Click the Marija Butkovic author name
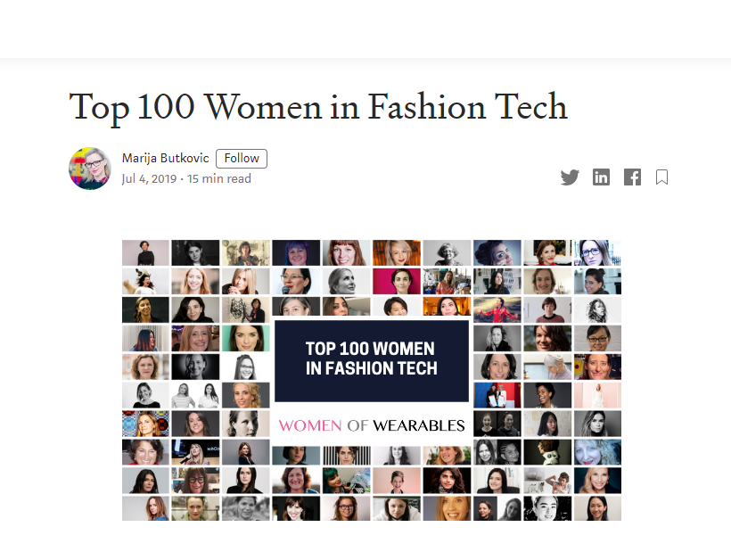 pyautogui.click(x=166, y=159)
